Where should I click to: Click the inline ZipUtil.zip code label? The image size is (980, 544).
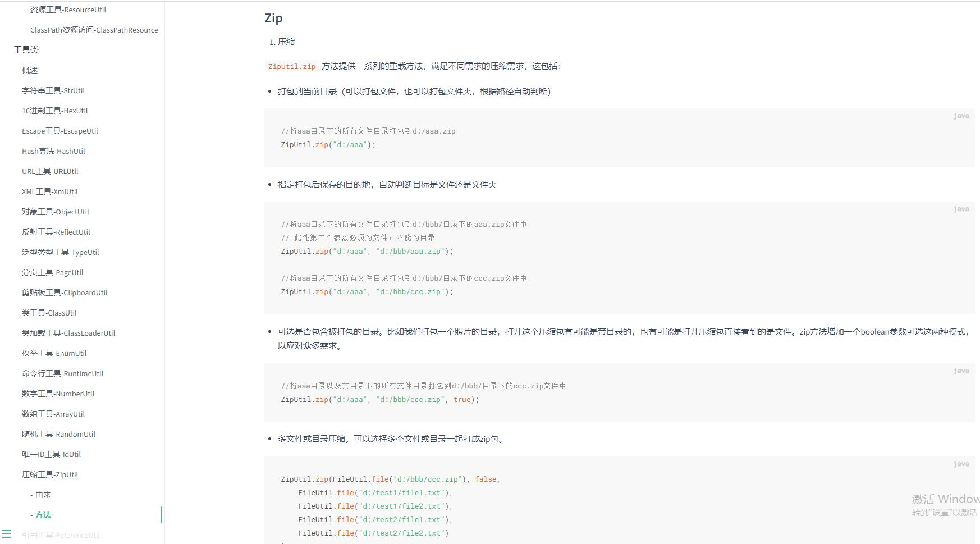click(292, 66)
